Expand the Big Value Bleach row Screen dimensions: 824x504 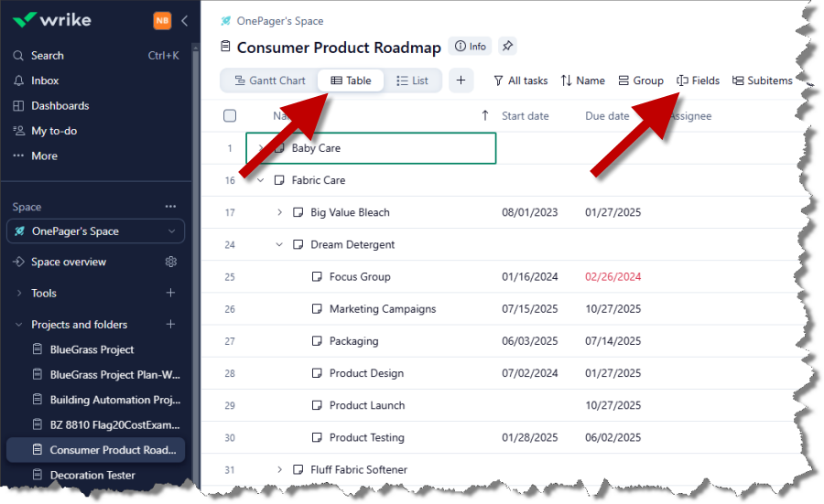(279, 212)
